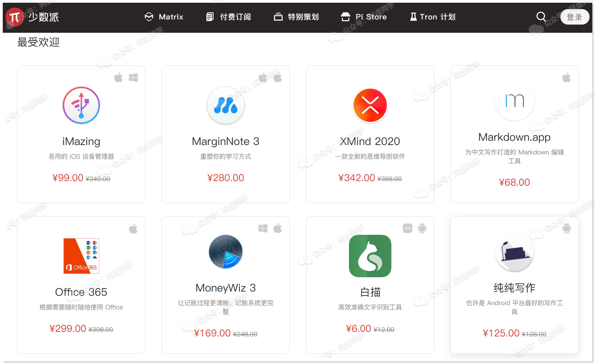
Task: Click the Apple icon on Office 365 card
Action: coord(133,228)
